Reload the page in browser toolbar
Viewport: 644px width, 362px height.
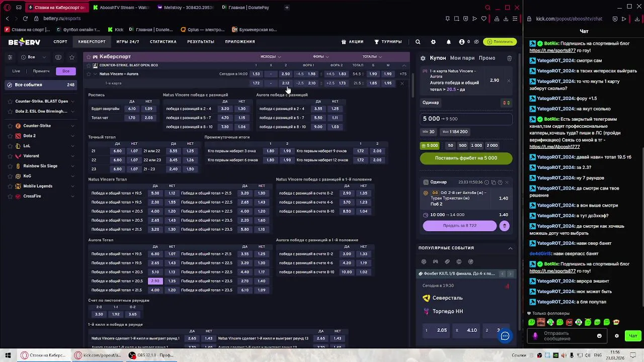[26, 19]
